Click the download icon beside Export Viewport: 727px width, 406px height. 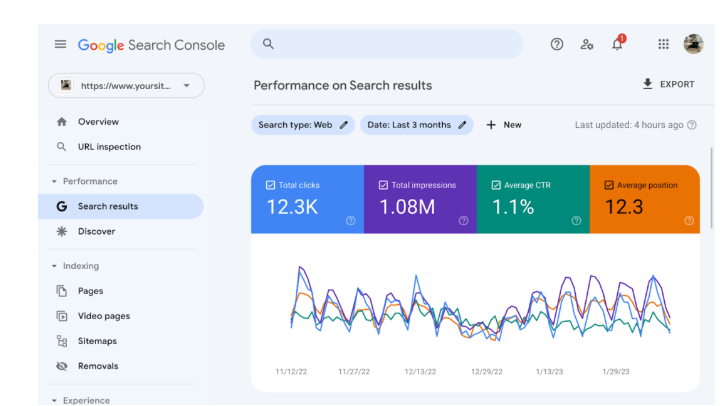coord(647,84)
